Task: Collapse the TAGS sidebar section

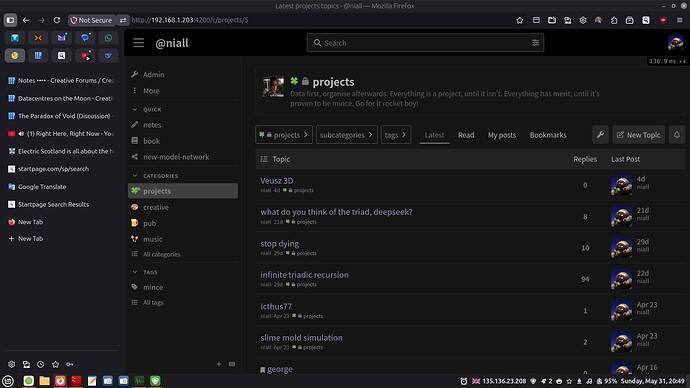Action: point(145,272)
